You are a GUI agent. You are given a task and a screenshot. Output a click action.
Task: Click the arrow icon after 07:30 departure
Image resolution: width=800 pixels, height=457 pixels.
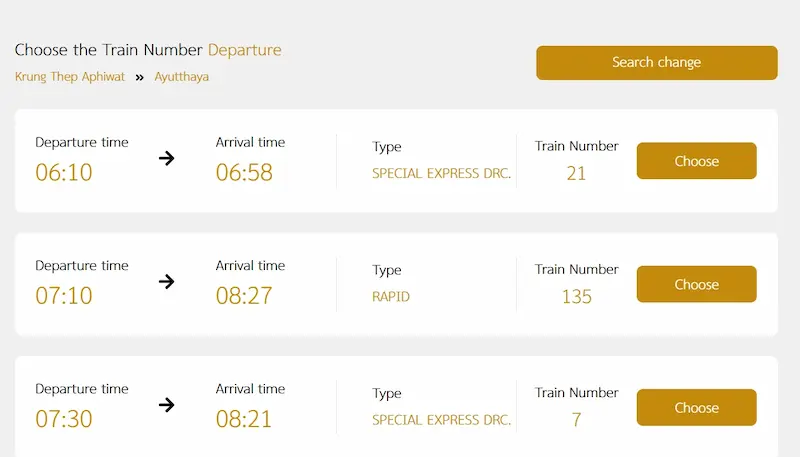pos(167,404)
